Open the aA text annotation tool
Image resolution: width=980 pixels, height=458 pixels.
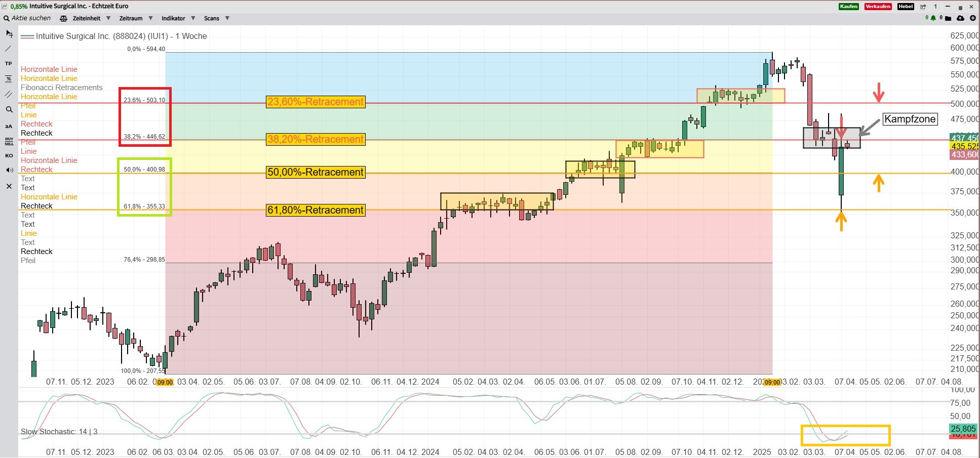9,126
